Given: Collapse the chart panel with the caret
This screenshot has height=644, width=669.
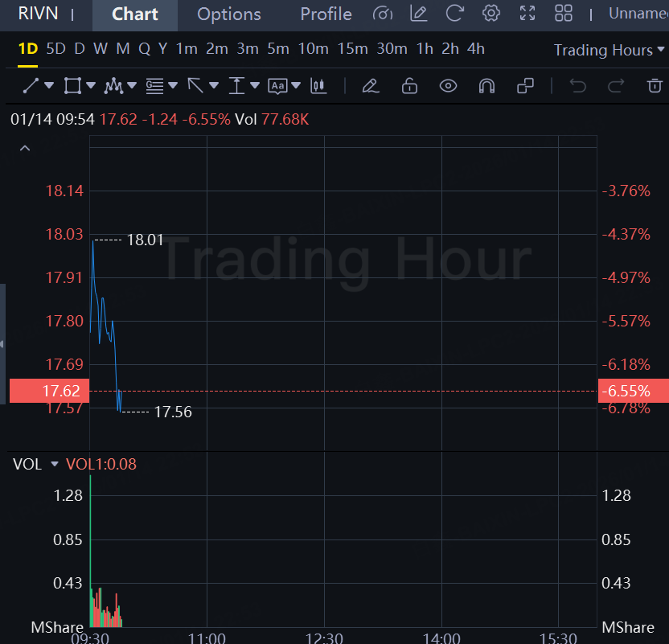Looking at the screenshot, I should (25, 148).
